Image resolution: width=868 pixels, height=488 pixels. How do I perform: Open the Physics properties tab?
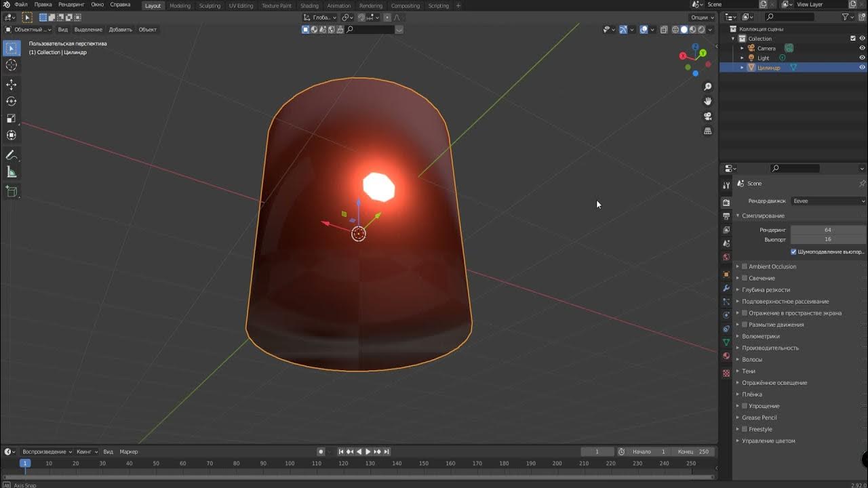pyautogui.click(x=726, y=315)
